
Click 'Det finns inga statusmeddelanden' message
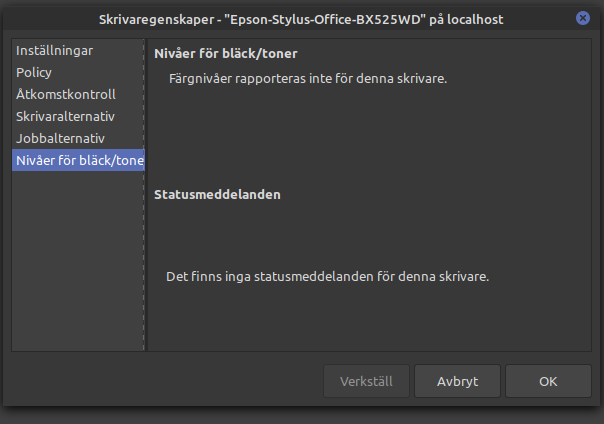click(327, 277)
